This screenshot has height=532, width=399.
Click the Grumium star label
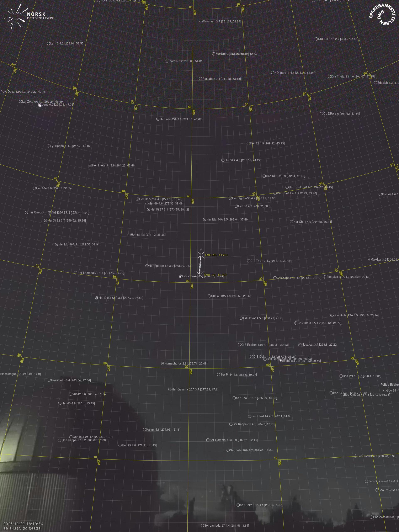(222, 21)
